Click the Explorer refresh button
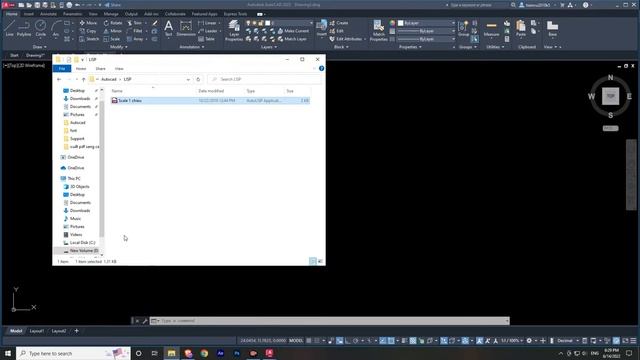Viewport: 640px width, 360px height. (198, 79)
